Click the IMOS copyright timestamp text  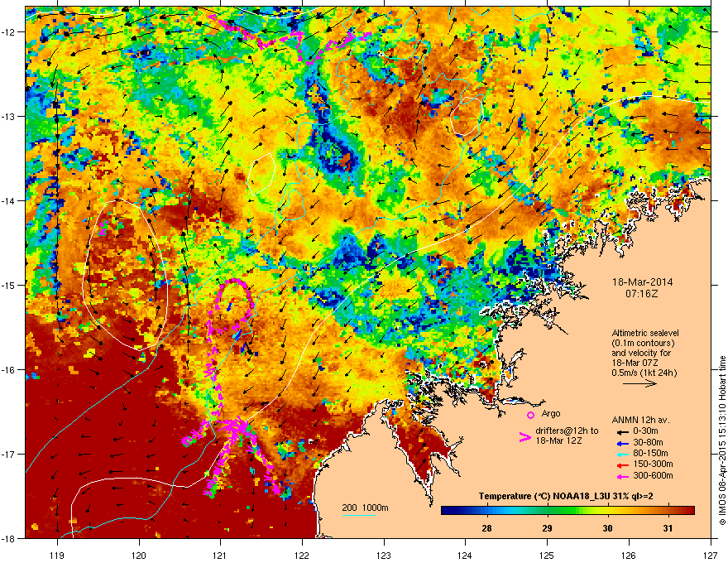[722, 440]
